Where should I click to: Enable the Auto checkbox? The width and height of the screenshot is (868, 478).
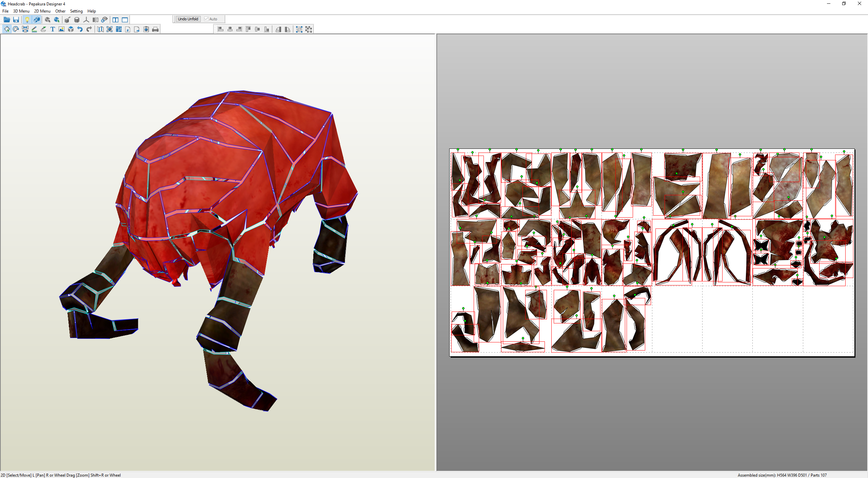(x=206, y=19)
